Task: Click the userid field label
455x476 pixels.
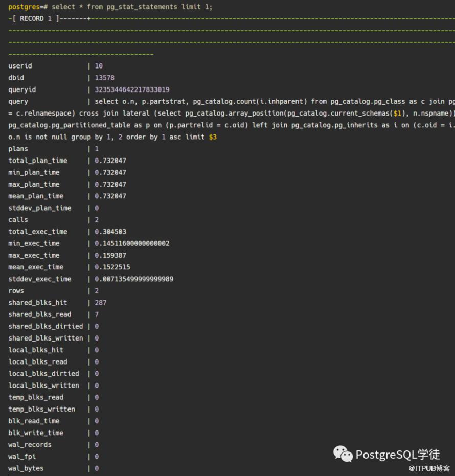Action: 20,66
